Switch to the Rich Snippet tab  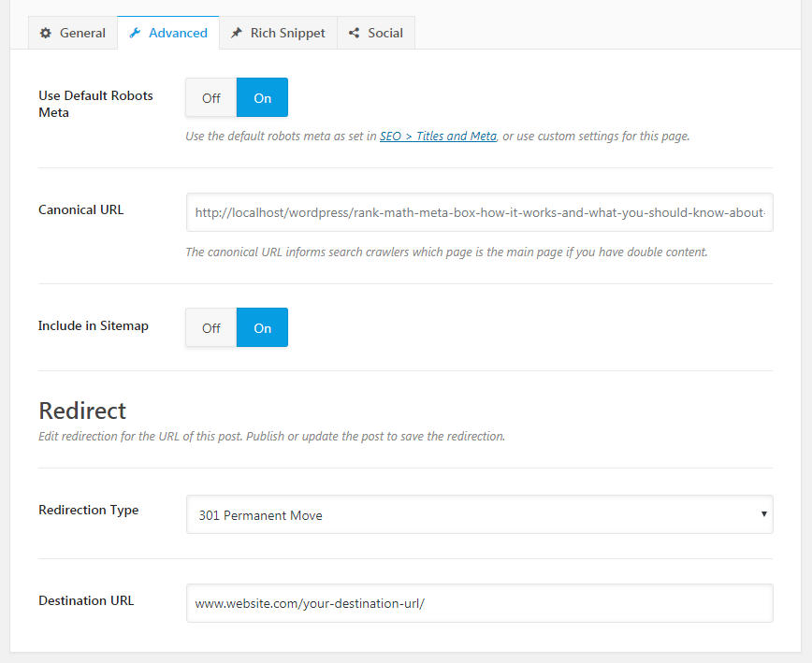pyautogui.click(x=278, y=33)
